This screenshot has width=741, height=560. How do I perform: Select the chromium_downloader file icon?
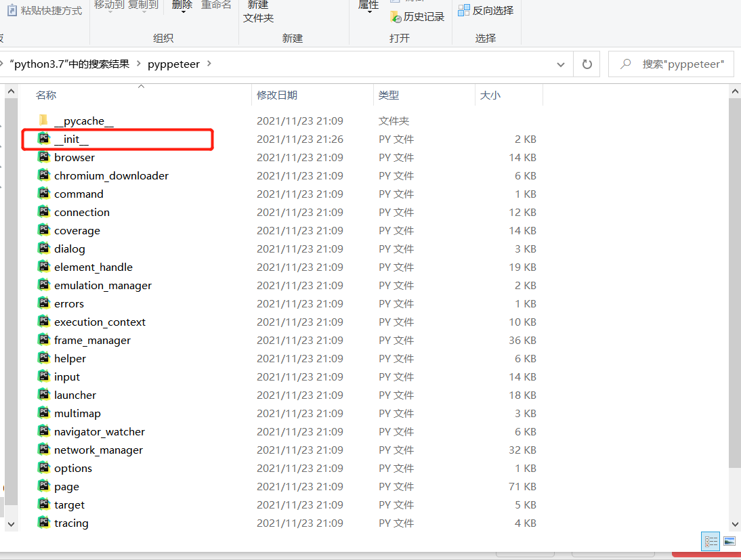(x=44, y=175)
